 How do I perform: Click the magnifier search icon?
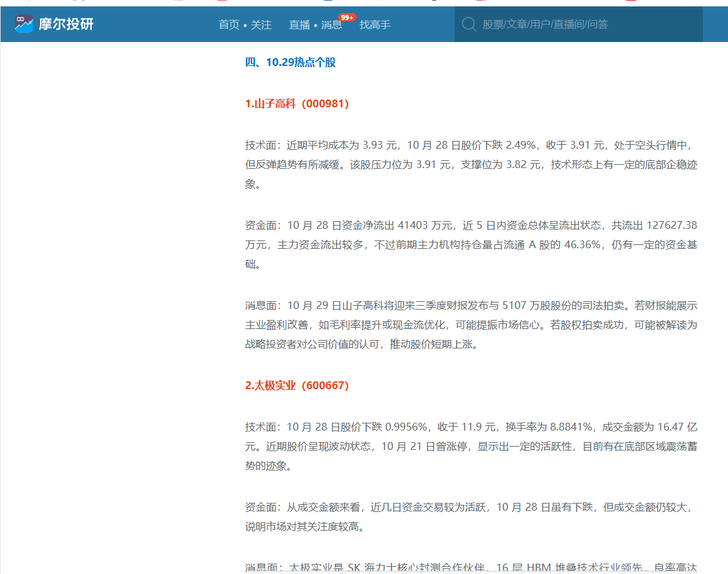(x=469, y=25)
